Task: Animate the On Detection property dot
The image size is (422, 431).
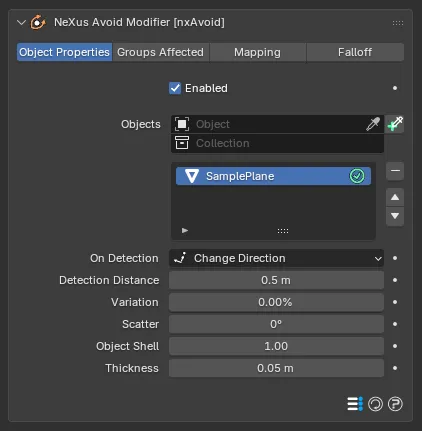Action: (395, 258)
